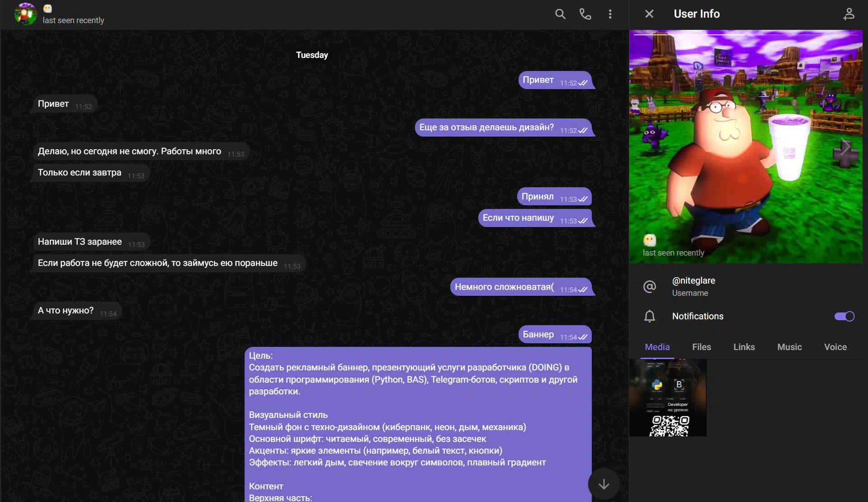Show next profile photo with right chevron
Screen dimensions: 868x502
[845, 147]
